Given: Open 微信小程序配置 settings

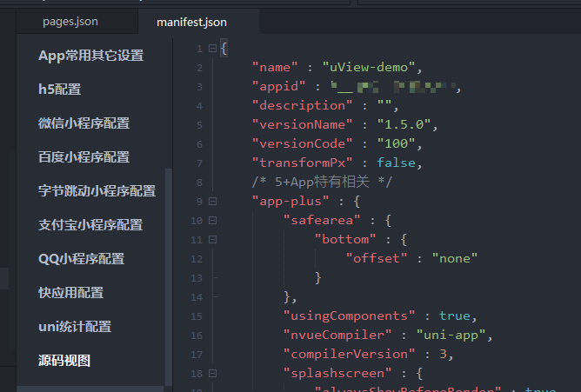Looking at the screenshot, I should tap(84, 123).
